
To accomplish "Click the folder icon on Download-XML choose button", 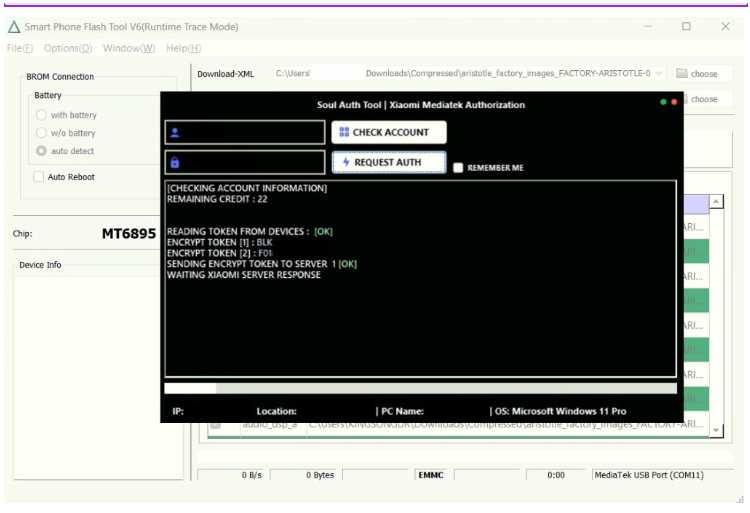I will coord(682,73).
